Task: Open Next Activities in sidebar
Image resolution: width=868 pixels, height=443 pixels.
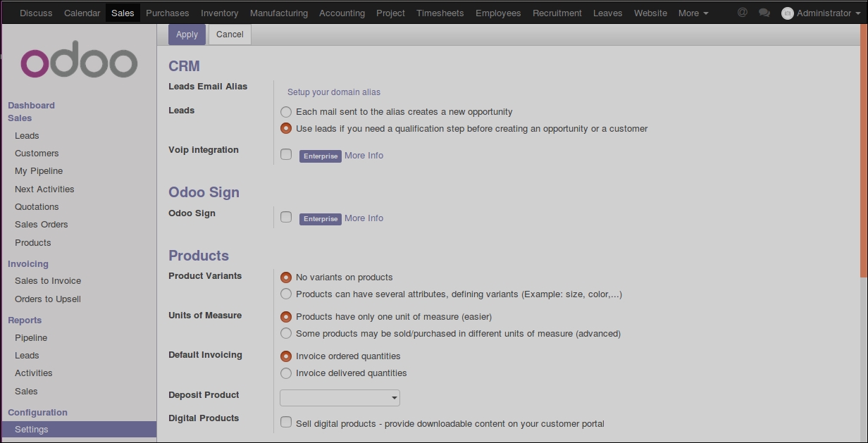Action: (44, 189)
